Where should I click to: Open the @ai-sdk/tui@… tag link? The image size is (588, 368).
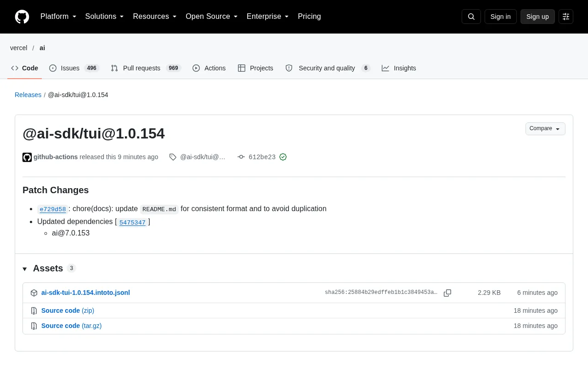pos(203,157)
